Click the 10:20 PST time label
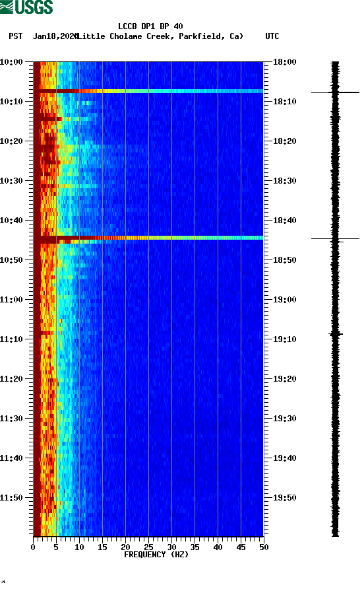Screen dimensions: 364x589 coord(11,141)
